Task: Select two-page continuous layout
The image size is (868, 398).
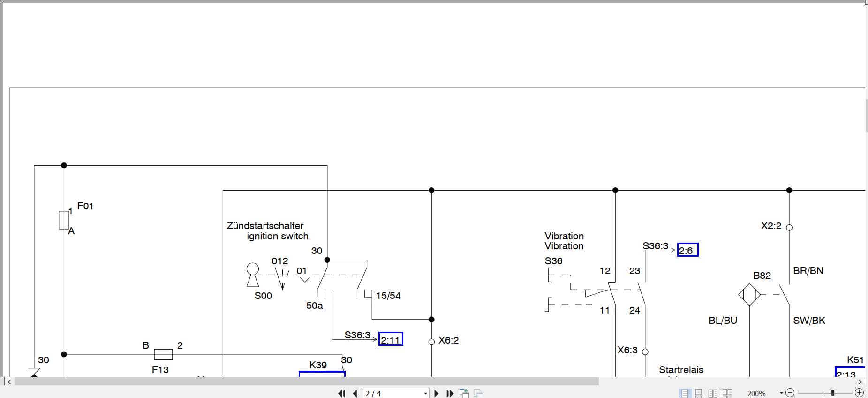Action: [727, 393]
